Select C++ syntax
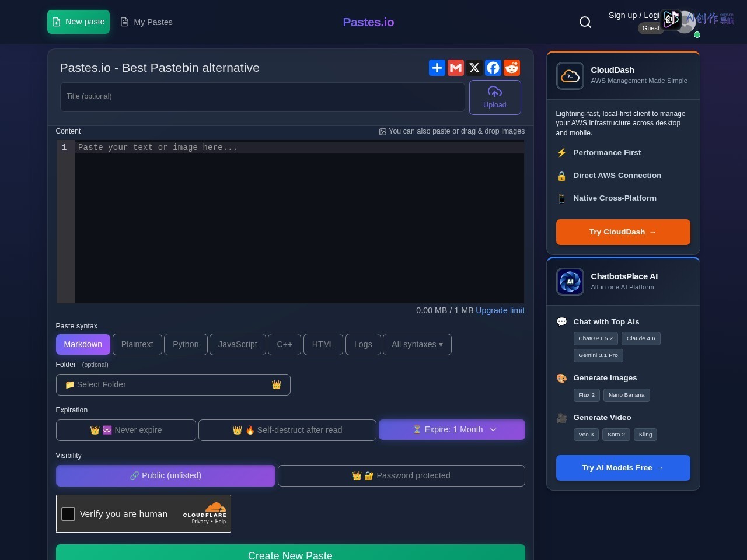 click(x=285, y=344)
